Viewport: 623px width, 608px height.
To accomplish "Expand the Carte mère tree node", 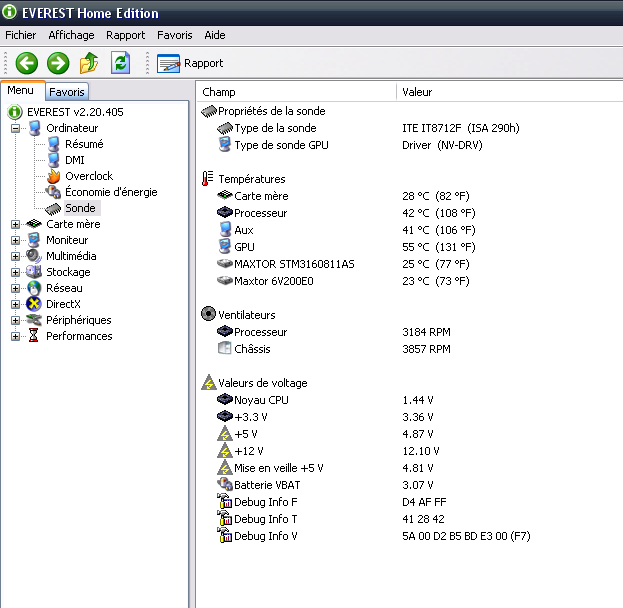I will (15, 225).
